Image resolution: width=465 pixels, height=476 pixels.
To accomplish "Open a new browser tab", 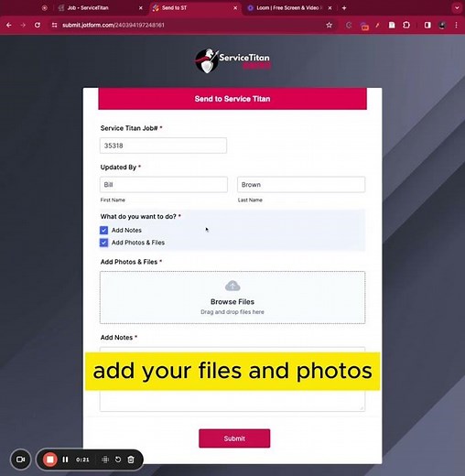I will (x=344, y=8).
